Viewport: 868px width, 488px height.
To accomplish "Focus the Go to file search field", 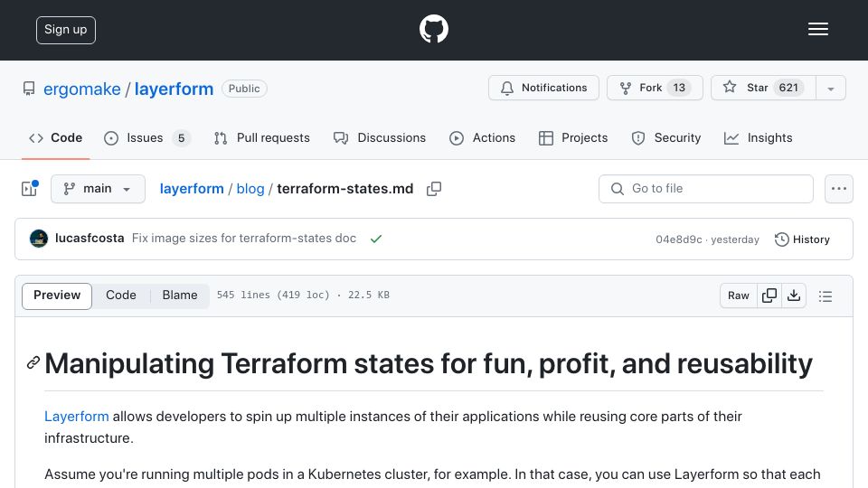I will tap(706, 189).
